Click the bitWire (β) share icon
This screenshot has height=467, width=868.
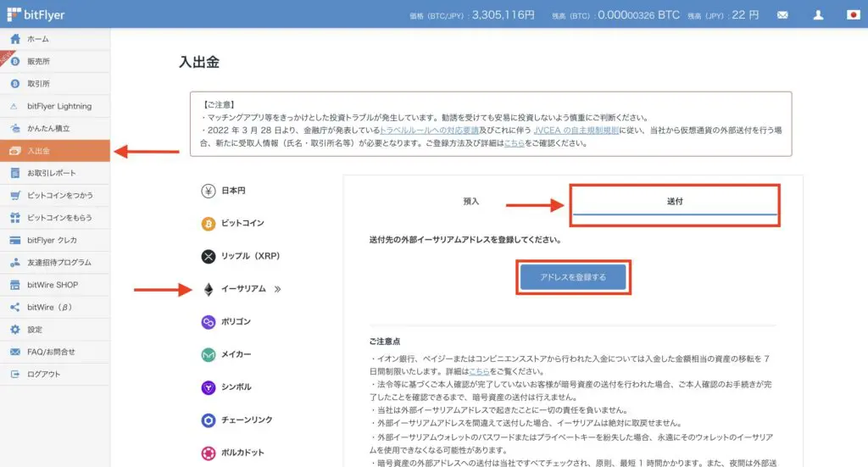pos(15,307)
